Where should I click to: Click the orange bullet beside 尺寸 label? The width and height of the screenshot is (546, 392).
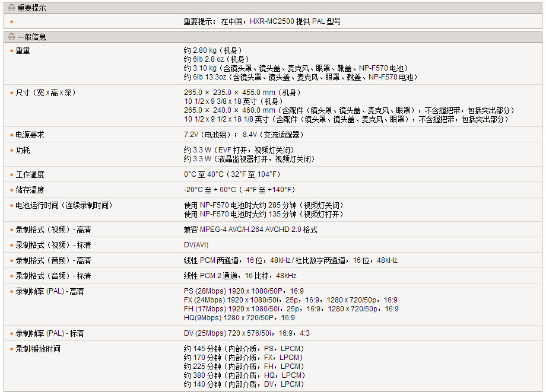click(11, 93)
